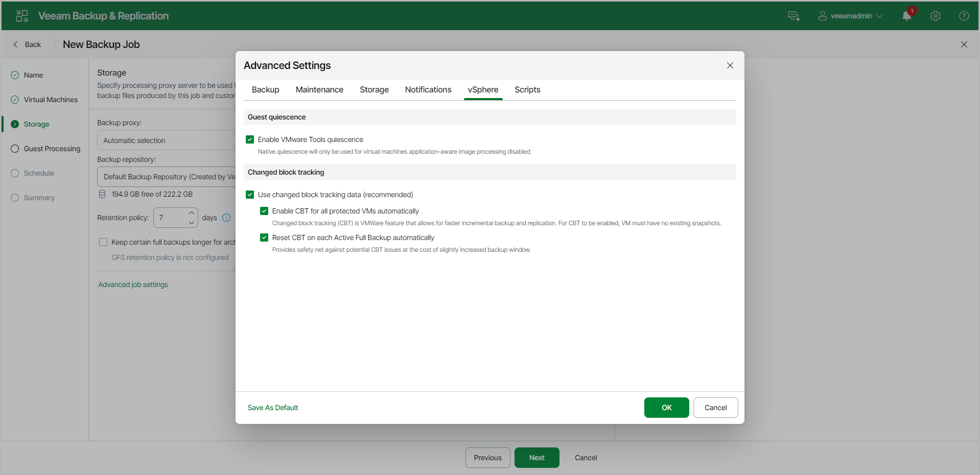Switch to the Scripts tab

(x=527, y=89)
